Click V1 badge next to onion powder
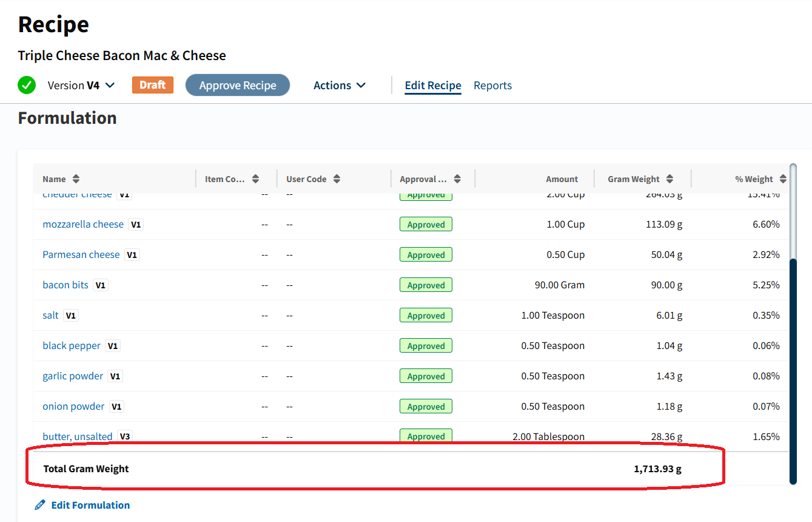The image size is (812, 522). coord(116,407)
